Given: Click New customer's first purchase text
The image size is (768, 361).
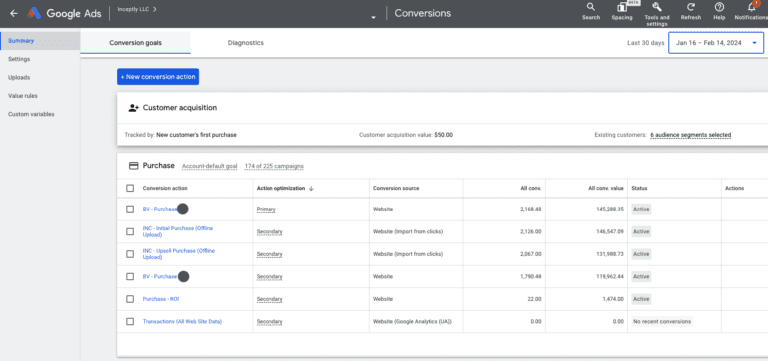Looking at the screenshot, I should coord(196,135).
